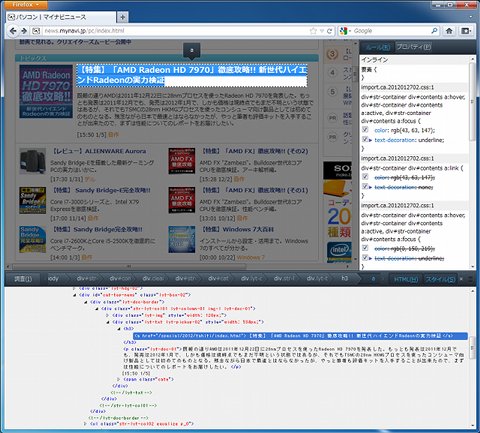The image size is (480, 433).
Task: Switch to the ルール(R) rules tab
Action: click(377, 47)
